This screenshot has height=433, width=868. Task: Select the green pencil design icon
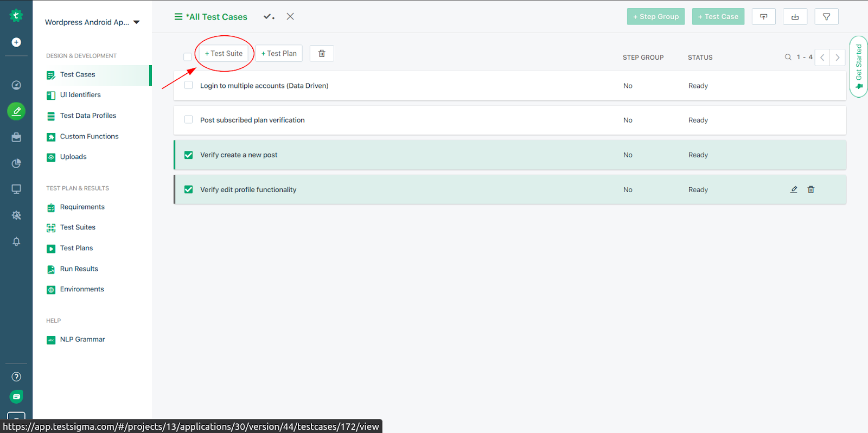pos(16,111)
